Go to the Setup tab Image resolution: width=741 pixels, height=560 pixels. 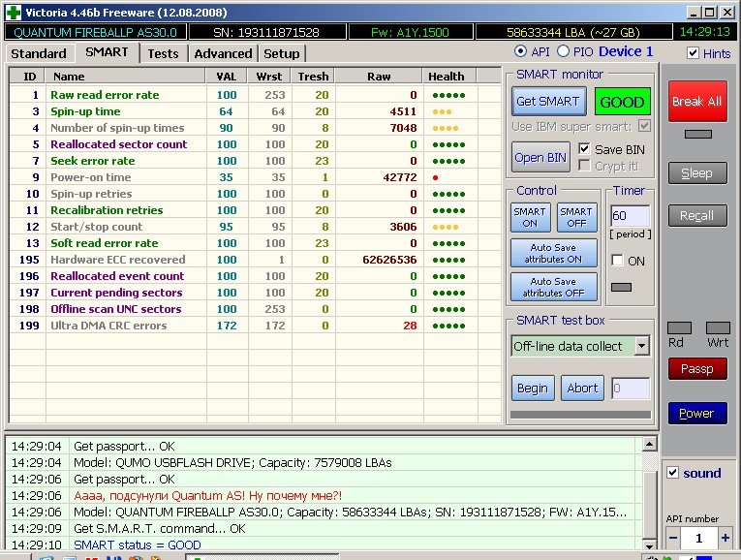[x=282, y=53]
